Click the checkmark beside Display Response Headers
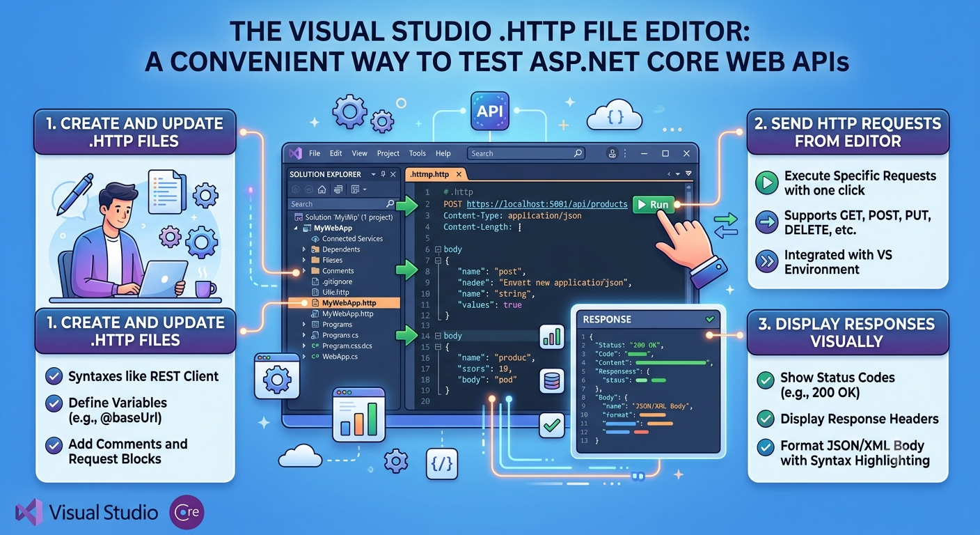Image resolution: width=980 pixels, height=535 pixels. tap(766, 419)
